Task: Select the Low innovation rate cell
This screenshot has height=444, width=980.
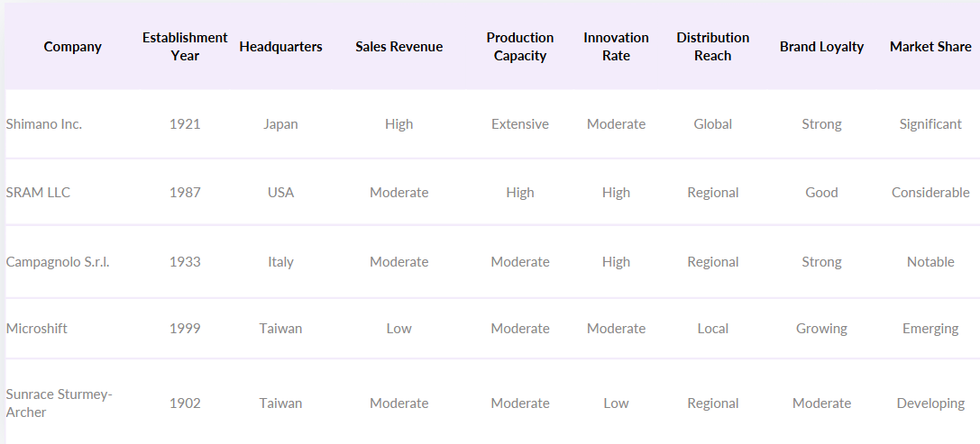Action: point(617,403)
